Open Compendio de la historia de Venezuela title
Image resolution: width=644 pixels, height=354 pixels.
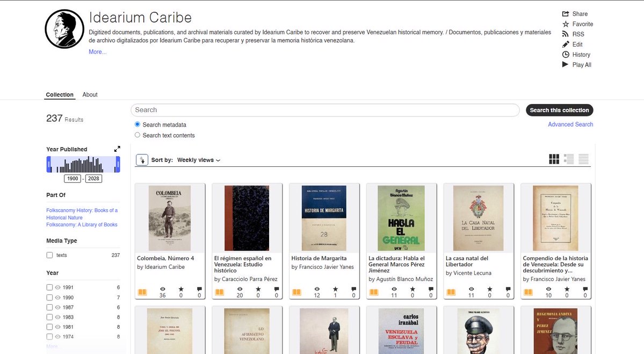[555, 264]
